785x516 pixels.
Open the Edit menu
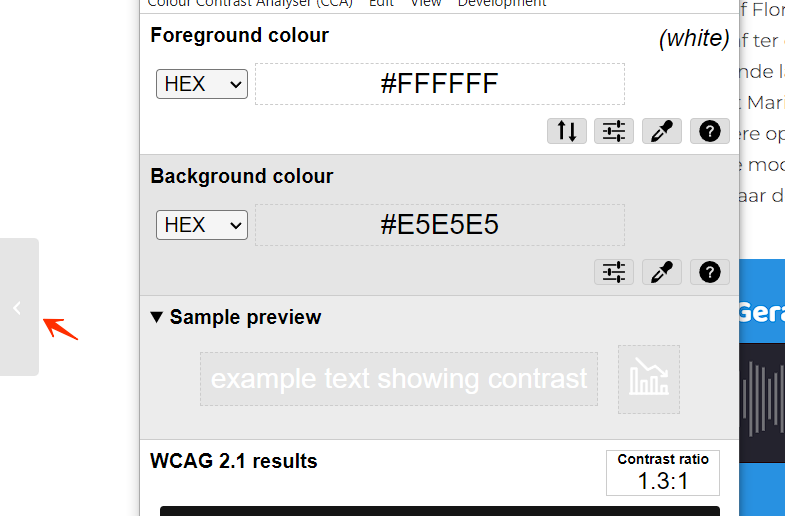click(381, 4)
